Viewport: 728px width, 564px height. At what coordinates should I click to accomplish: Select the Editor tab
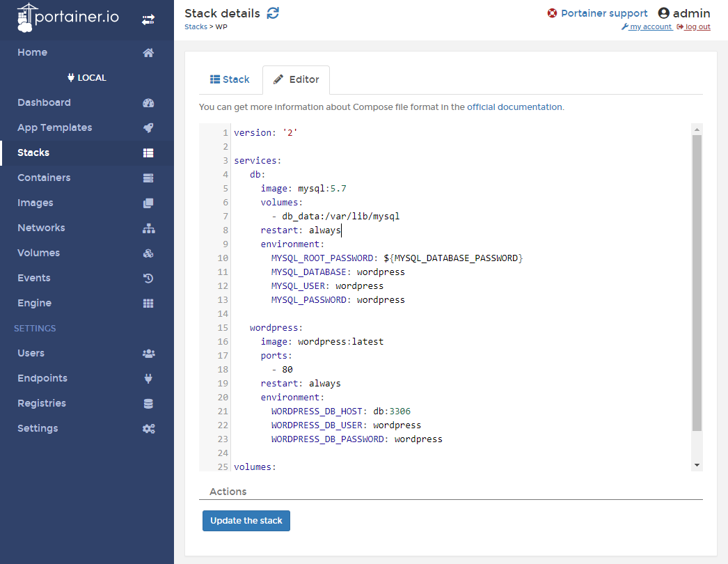click(296, 80)
